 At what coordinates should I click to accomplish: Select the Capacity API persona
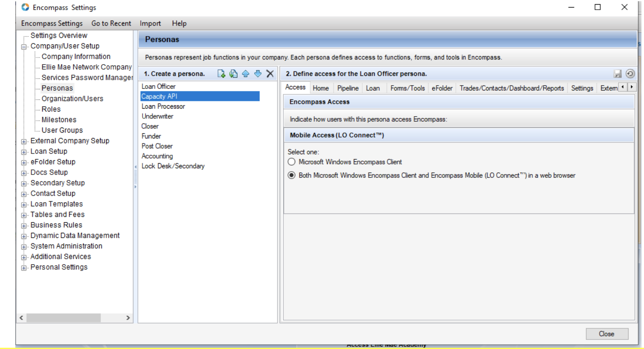click(200, 96)
